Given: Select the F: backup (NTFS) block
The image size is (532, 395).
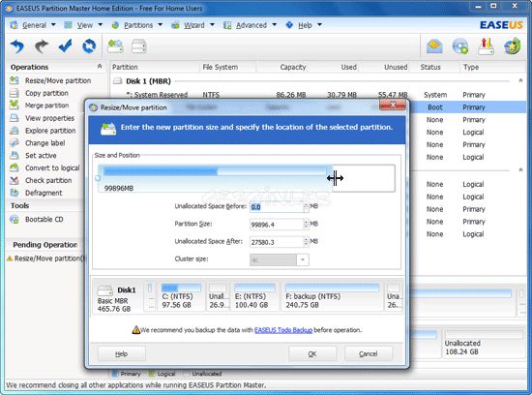Looking at the screenshot, I should [332, 296].
